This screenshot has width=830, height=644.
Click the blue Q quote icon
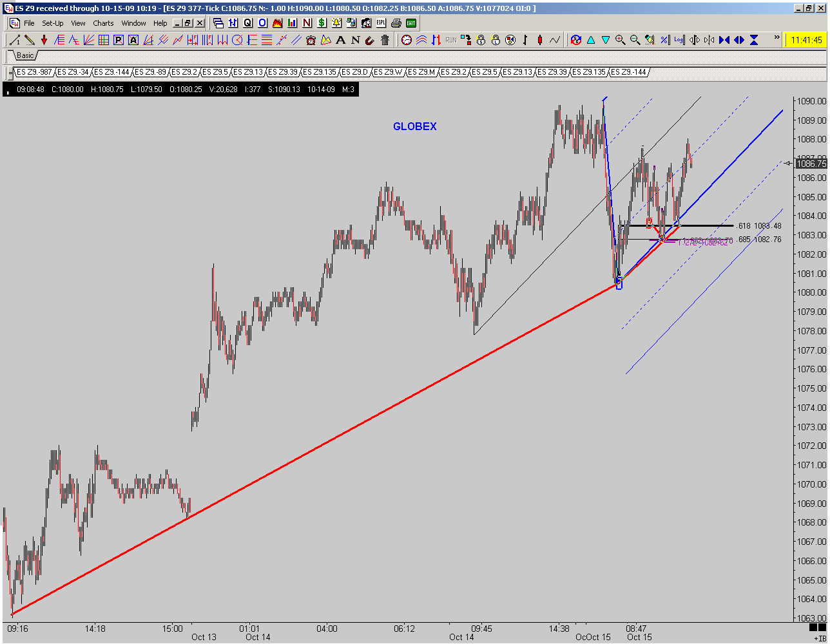[x=247, y=23]
